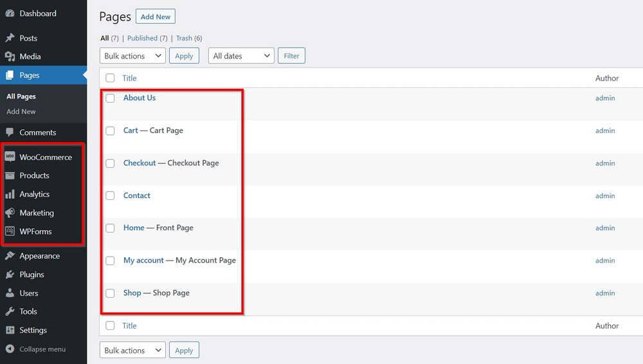Screen dimensions: 643x364
Task: Click the Users person icon
Action: click(10, 293)
